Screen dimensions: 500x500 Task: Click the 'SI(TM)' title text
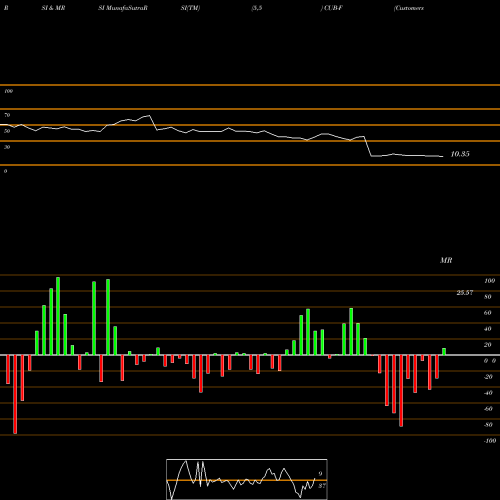[x=190, y=8]
